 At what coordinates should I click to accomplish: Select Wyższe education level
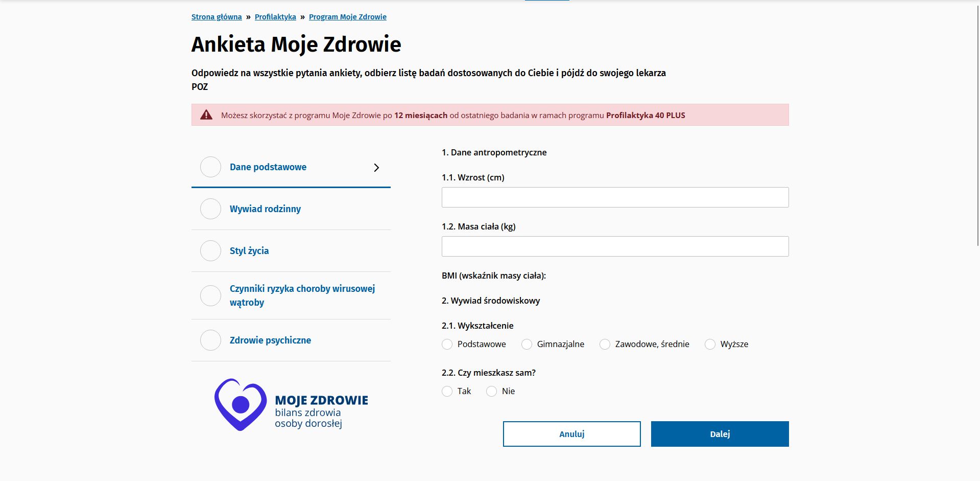pos(710,344)
